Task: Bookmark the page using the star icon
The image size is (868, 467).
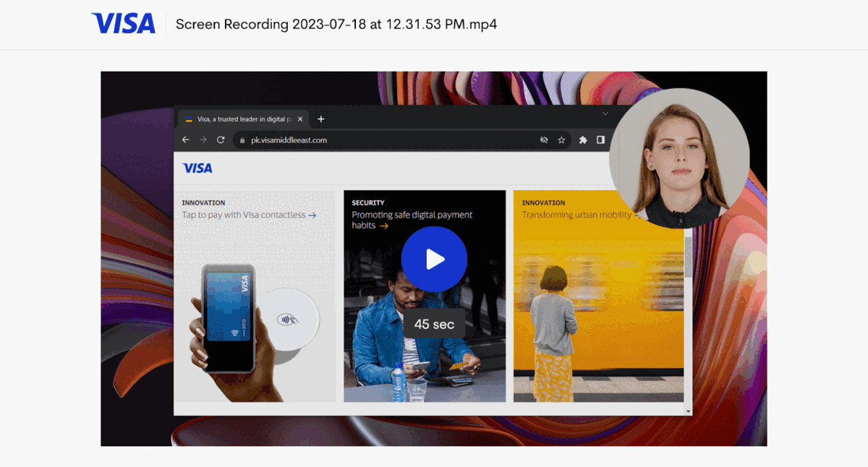Action: coord(562,140)
